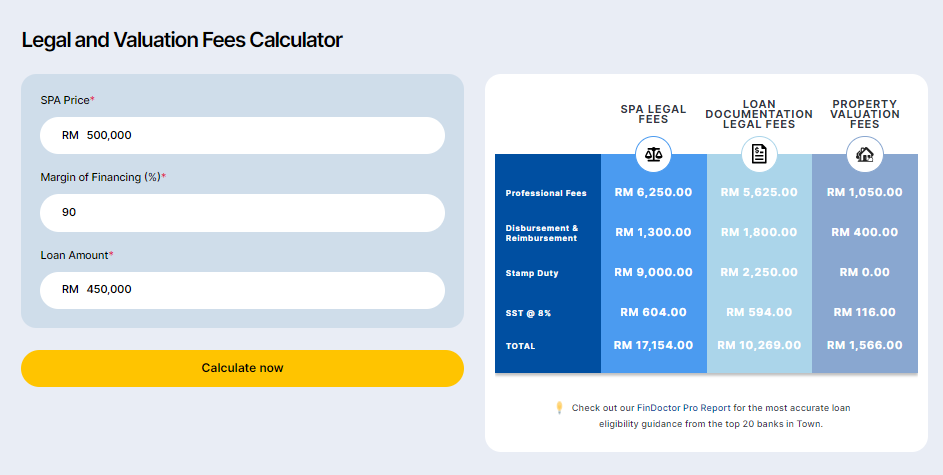Click the loan total RM 10,269.00
943x475 pixels.
759,345
